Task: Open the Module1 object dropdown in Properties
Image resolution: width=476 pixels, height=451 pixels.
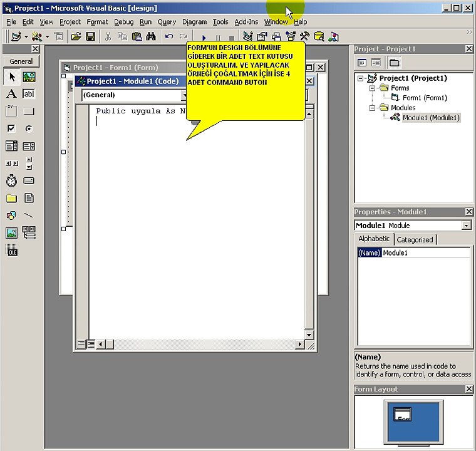Action: [466, 225]
